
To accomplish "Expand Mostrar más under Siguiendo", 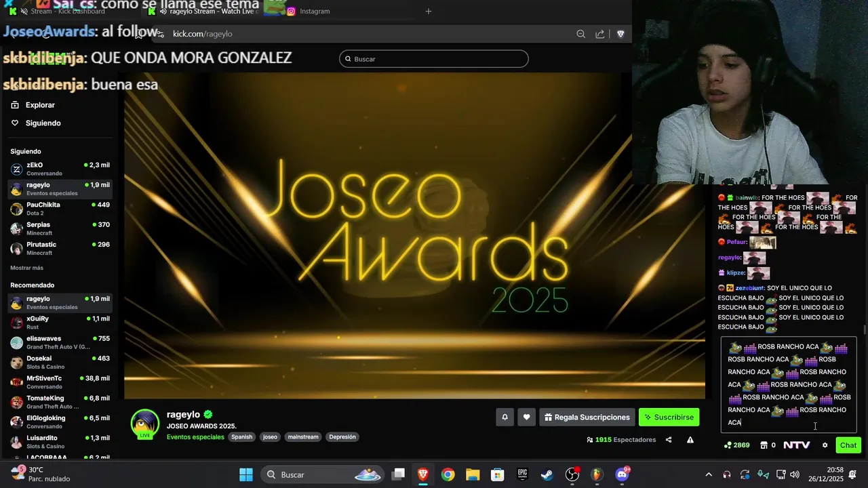I will [x=27, y=268].
